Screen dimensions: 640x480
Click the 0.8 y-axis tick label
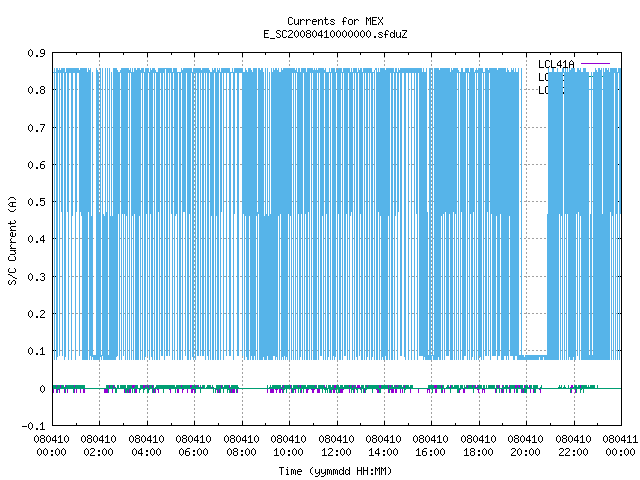pos(36,90)
